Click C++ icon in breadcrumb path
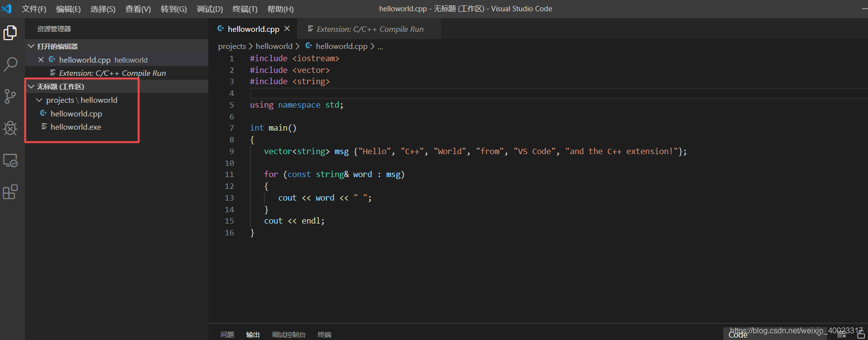This screenshot has width=868, height=340. point(309,46)
